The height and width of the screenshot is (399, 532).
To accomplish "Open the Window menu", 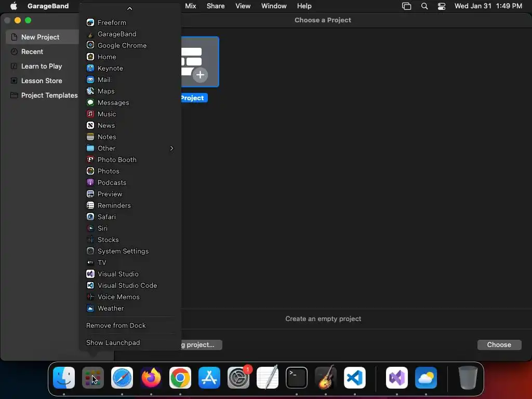I will tap(274, 6).
